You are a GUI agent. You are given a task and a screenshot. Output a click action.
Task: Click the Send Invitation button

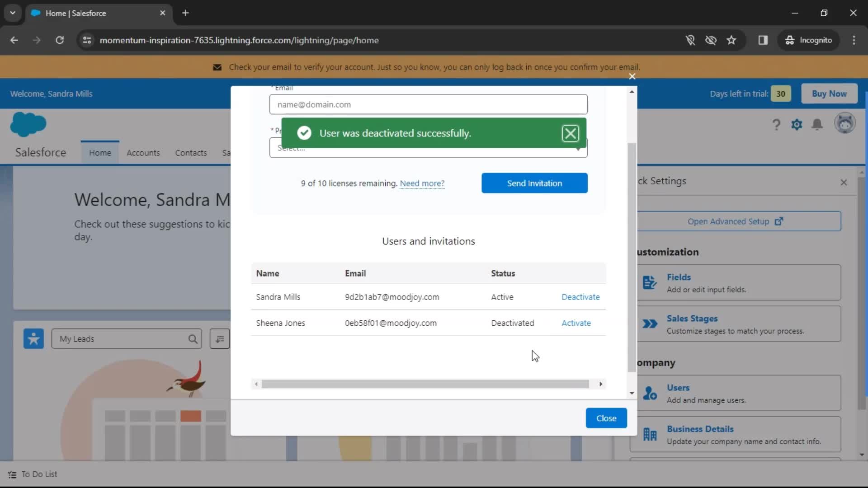pos(534,183)
